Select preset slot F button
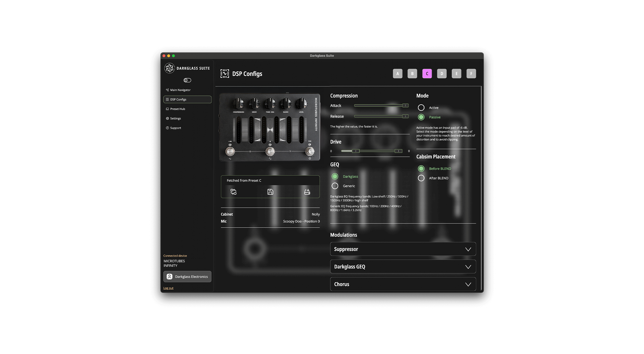This screenshot has height=354, width=644. click(x=471, y=73)
